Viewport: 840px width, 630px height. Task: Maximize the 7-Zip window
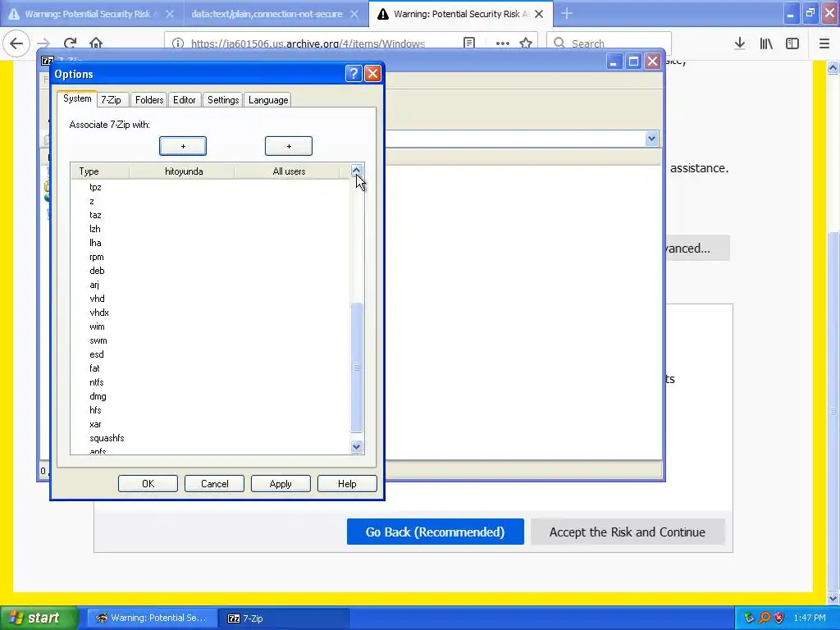tap(633, 62)
